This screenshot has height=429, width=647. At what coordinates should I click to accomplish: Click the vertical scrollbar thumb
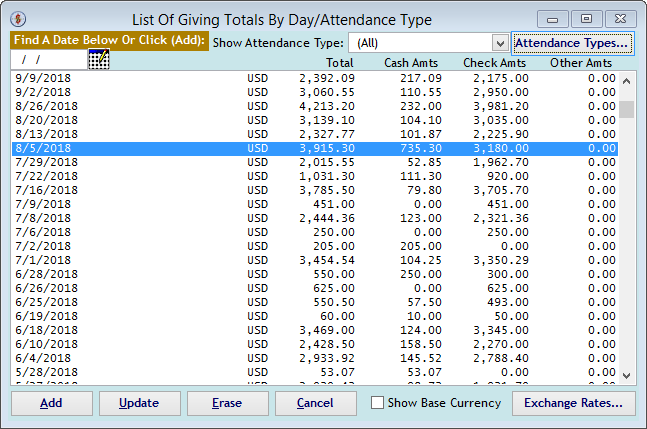point(626,109)
